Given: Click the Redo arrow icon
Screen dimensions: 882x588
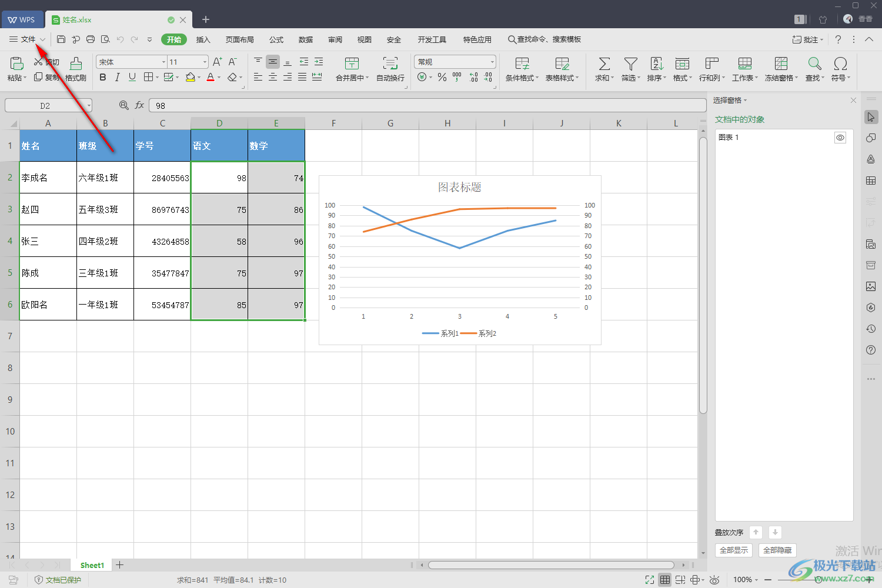Looking at the screenshot, I should pos(135,39).
